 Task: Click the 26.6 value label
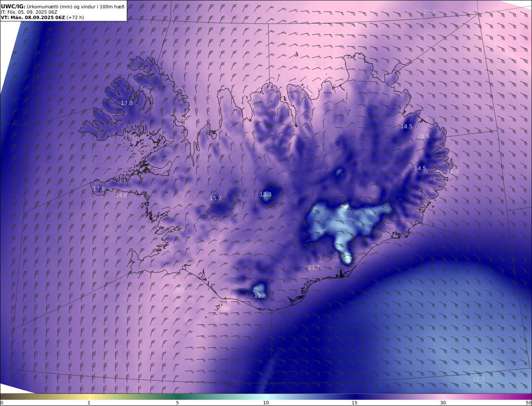424,136
